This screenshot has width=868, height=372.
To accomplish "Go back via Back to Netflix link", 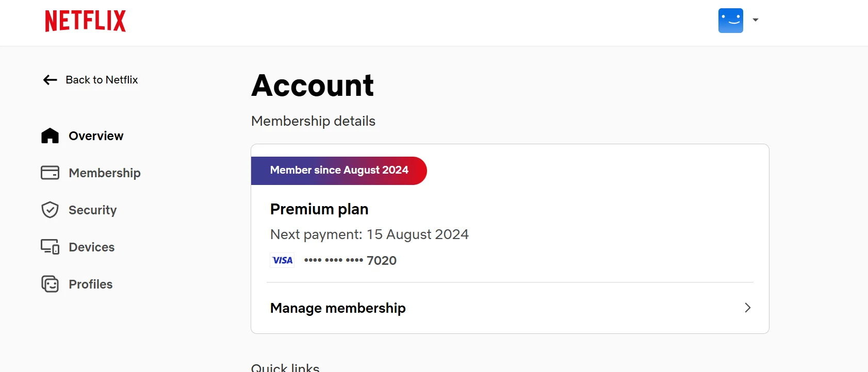I will pos(102,80).
